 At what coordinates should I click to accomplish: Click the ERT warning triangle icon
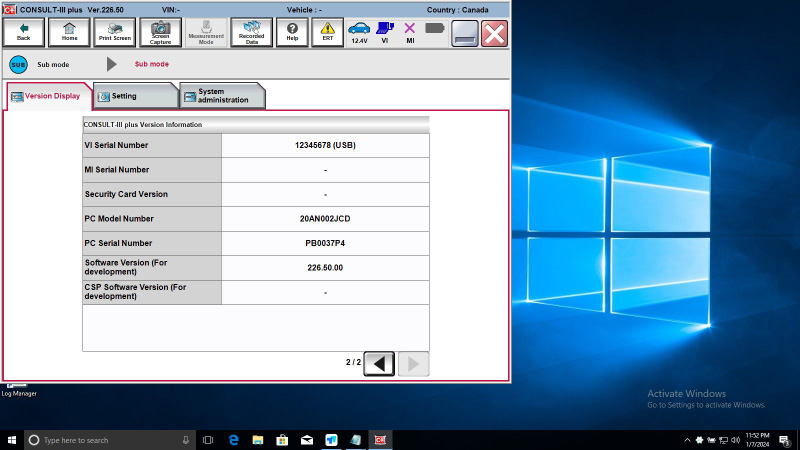pos(328,33)
